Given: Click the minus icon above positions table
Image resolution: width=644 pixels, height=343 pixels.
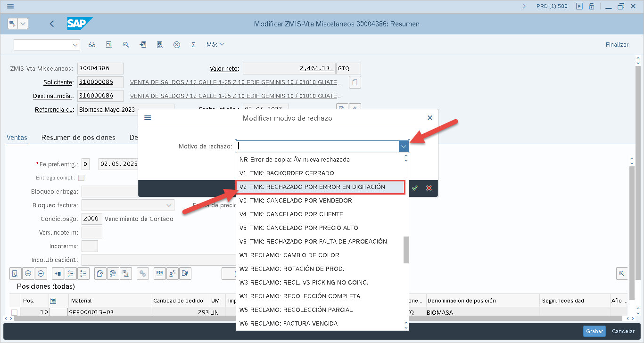Looking at the screenshot, I should coord(41,273).
